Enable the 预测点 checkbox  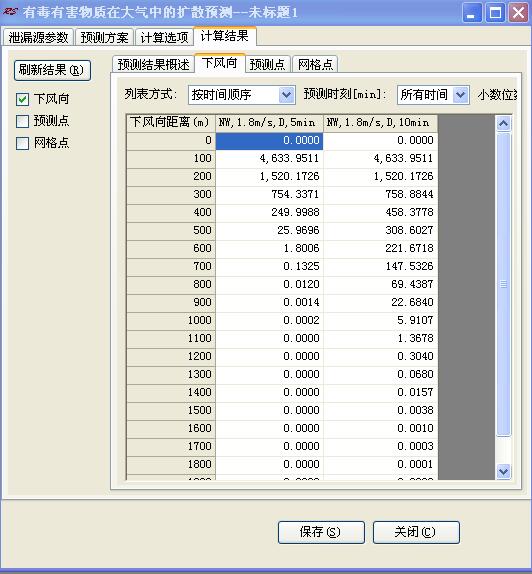pyautogui.click(x=22, y=121)
